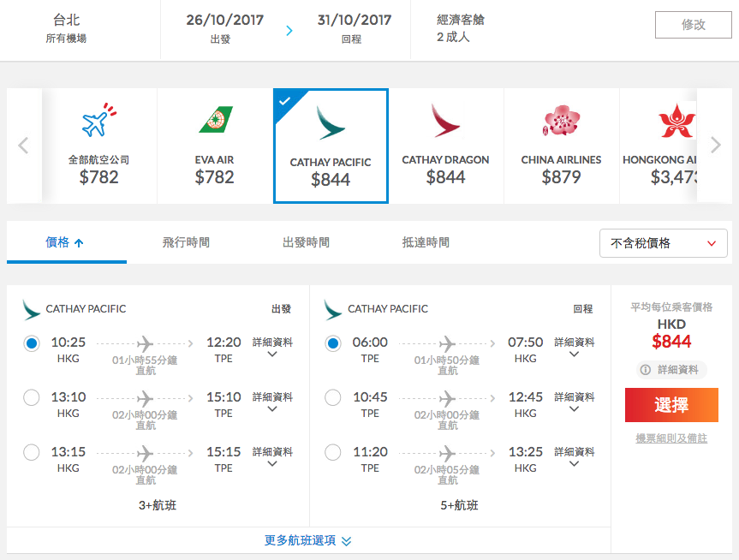Open price 詳細資料 under HKD $844
This screenshot has height=560, width=739.
point(671,370)
